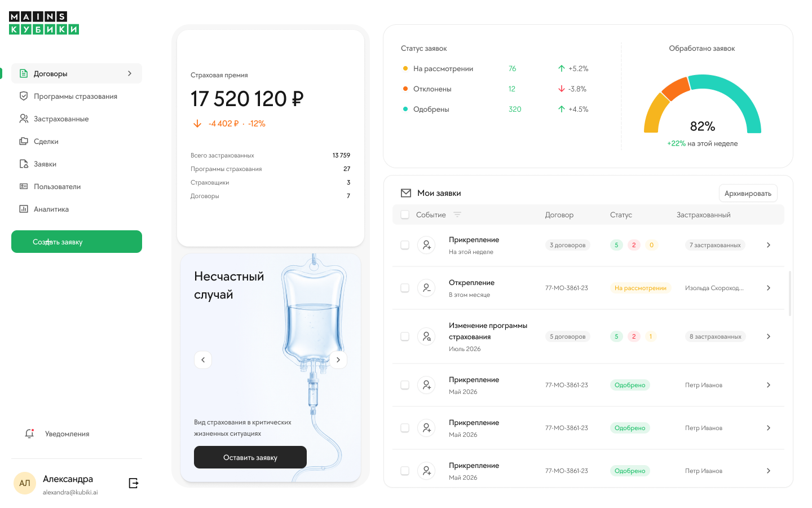Click the MAINS Кубики logo
812x508 pixels.
pos(44,23)
